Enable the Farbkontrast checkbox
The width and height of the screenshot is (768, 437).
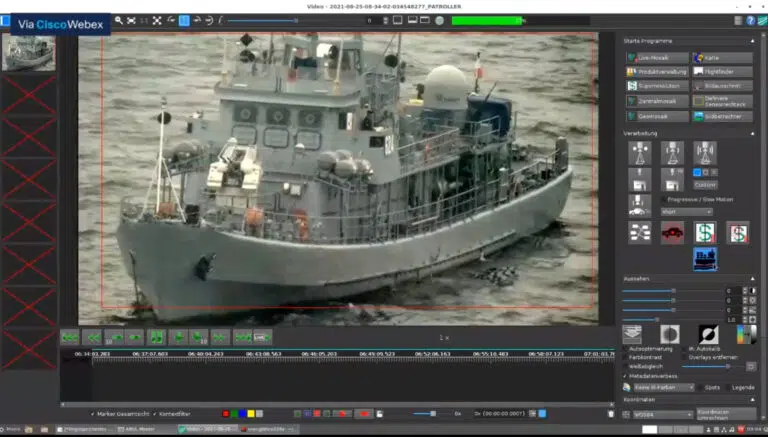coord(625,358)
